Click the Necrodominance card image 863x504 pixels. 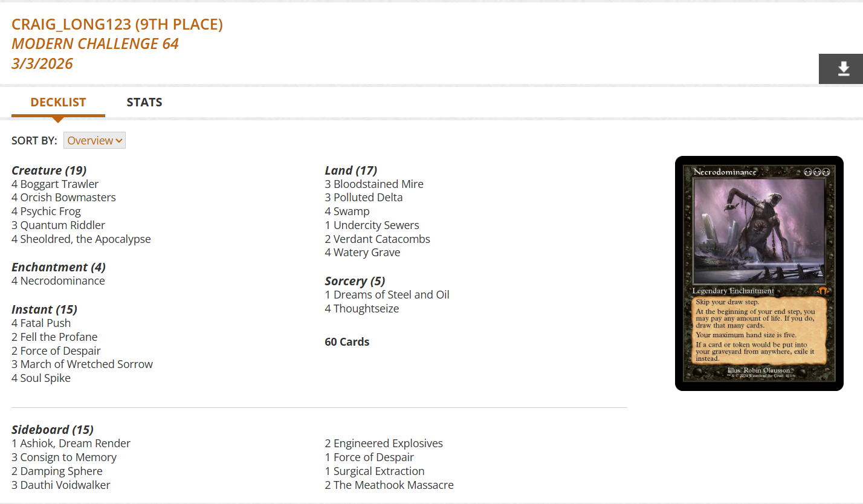[759, 273]
